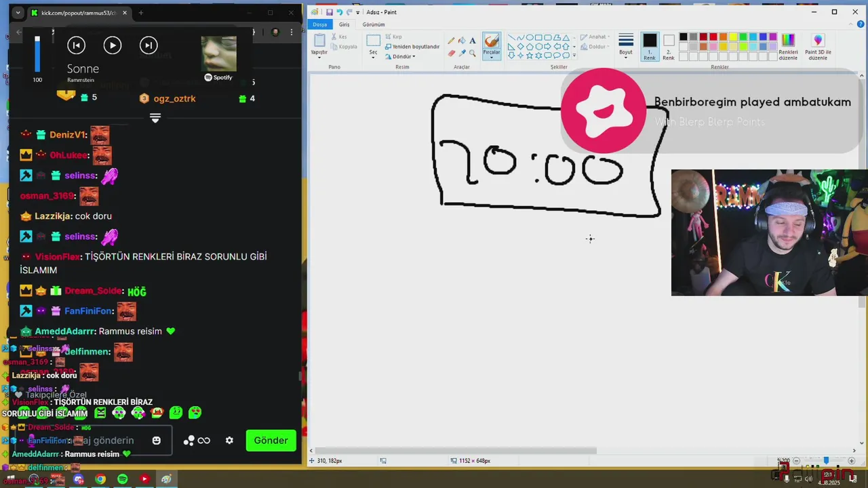Viewport: 868px width, 488px height.
Task: Play the song Sonne in media overlay
Action: pyautogui.click(x=113, y=45)
